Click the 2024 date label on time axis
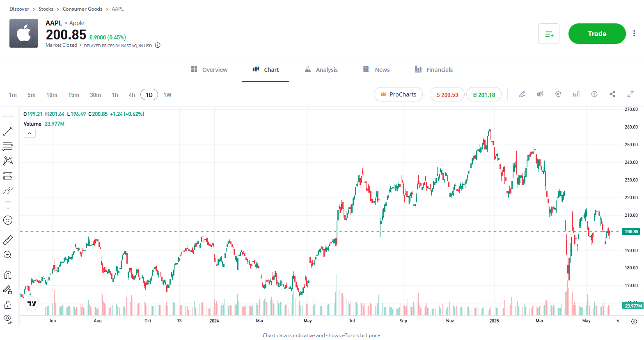 point(214,321)
